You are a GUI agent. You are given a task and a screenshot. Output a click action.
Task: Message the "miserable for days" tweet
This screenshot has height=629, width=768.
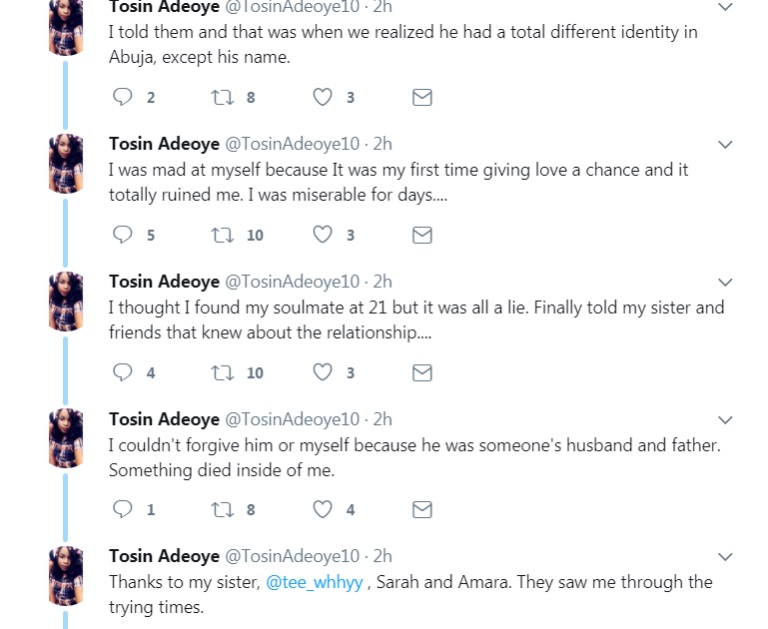tap(422, 235)
